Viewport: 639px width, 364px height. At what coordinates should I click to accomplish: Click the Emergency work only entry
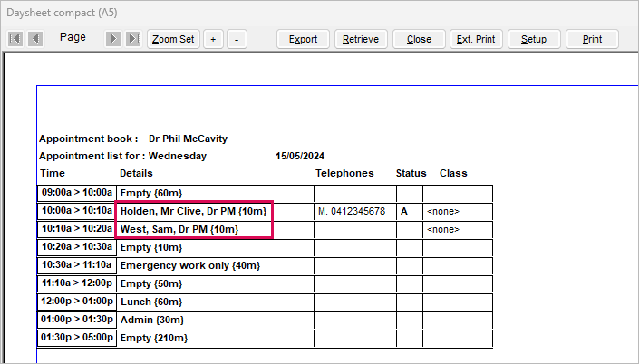(190, 265)
